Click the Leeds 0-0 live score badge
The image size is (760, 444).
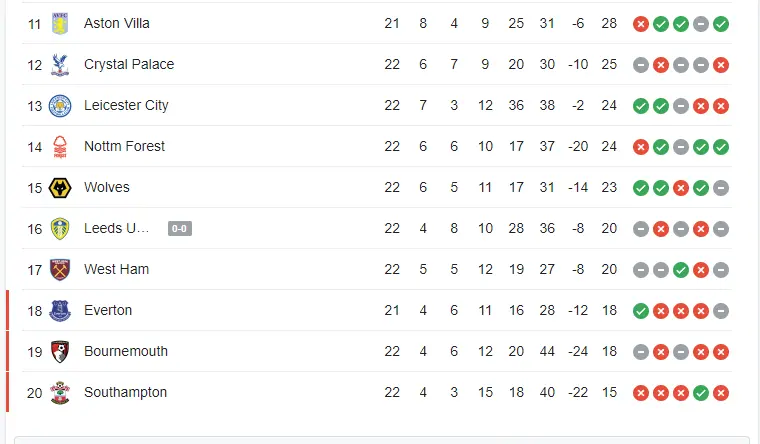(x=180, y=229)
